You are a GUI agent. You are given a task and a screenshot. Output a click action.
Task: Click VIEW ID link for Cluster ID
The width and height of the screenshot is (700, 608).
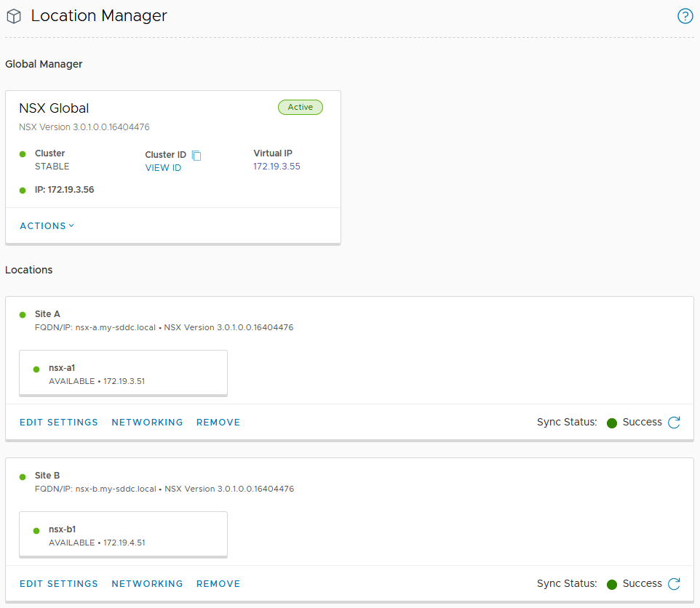(x=163, y=168)
